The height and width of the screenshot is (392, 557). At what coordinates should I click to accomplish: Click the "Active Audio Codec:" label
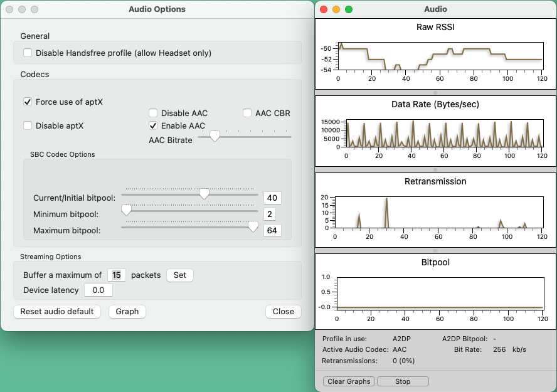tap(356, 349)
